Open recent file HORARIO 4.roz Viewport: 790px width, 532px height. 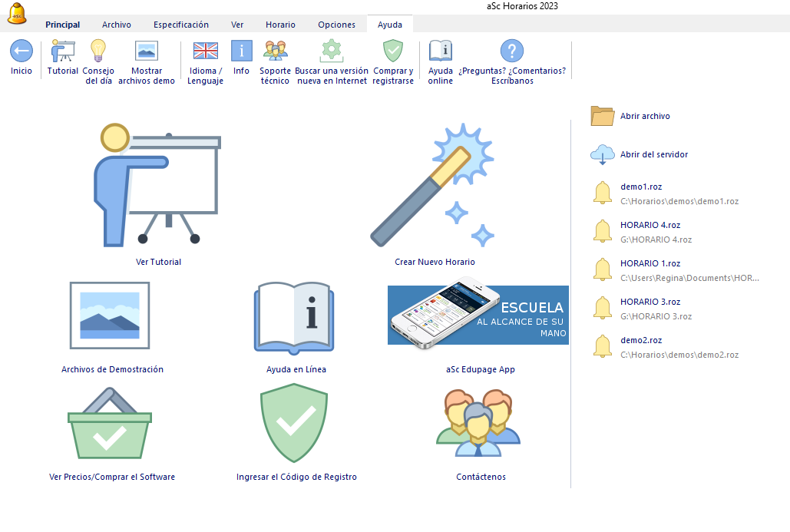[x=650, y=225]
